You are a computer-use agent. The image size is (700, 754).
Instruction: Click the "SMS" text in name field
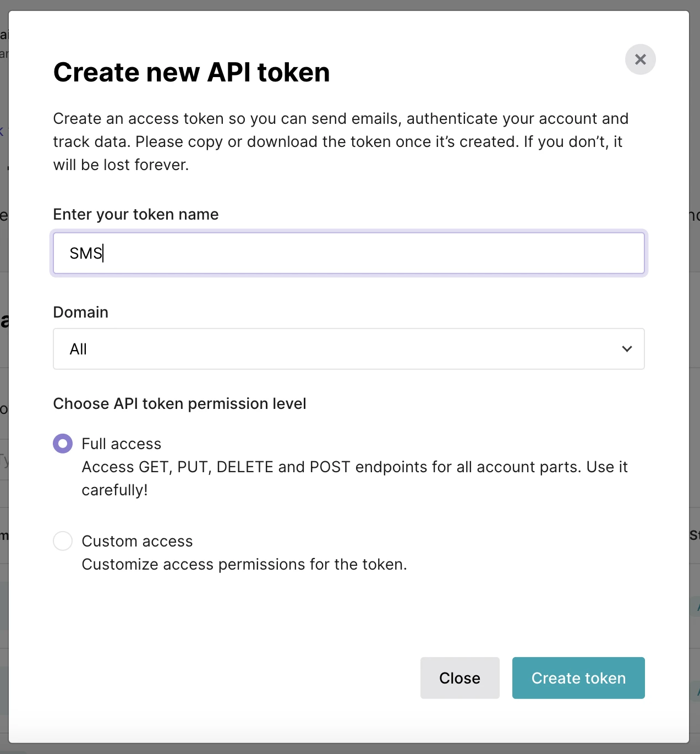click(x=86, y=253)
